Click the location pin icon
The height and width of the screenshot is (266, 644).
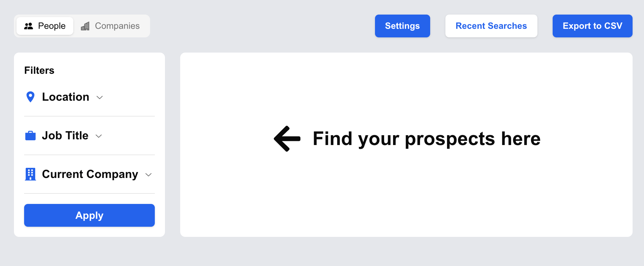click(30, 97)
